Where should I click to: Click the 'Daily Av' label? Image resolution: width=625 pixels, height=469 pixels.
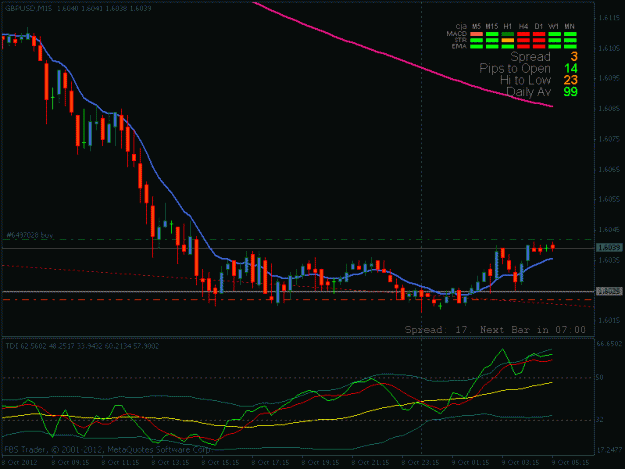pyautogui.click(x=529, y=92)
